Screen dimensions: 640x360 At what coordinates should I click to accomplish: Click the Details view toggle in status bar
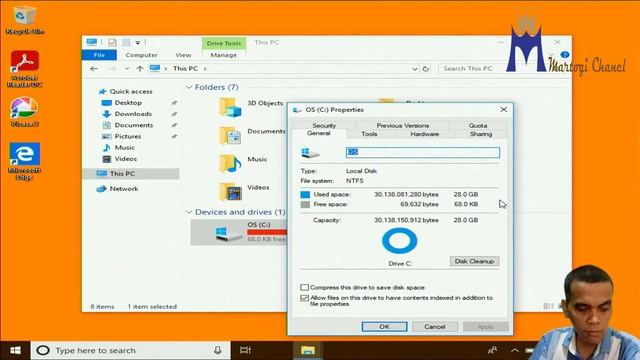548,306
